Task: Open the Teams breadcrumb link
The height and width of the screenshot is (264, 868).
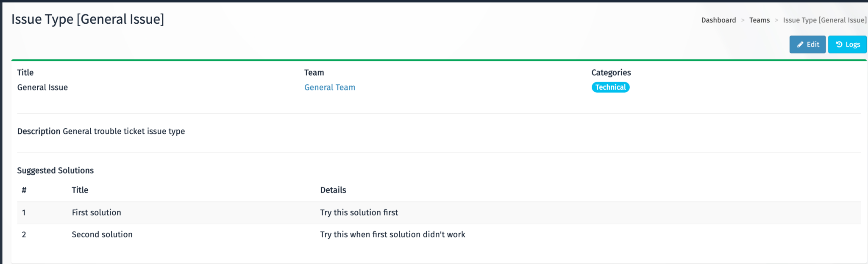Action: pos(759,20)
